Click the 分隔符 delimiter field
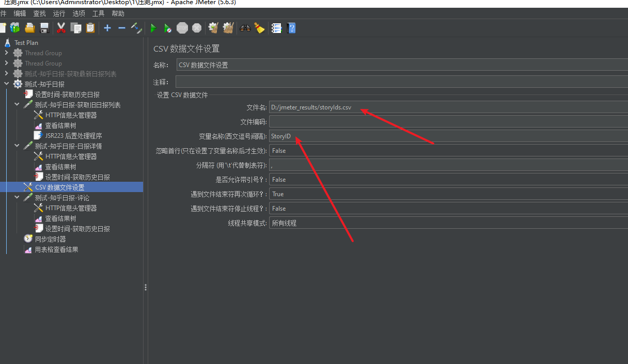 (x=448, y=165)
